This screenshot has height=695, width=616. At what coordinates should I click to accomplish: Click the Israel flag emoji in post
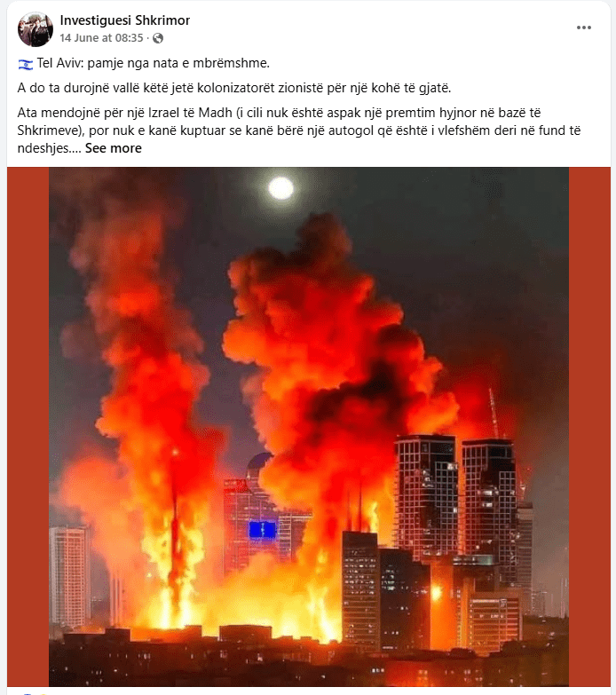click(x=26, y=65)
